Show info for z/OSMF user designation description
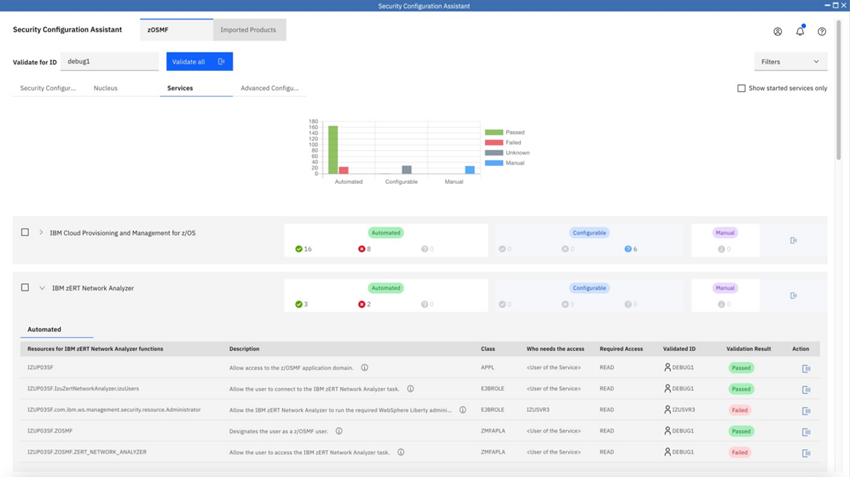This screenshot has height=477, width=850. pos(339,431)
